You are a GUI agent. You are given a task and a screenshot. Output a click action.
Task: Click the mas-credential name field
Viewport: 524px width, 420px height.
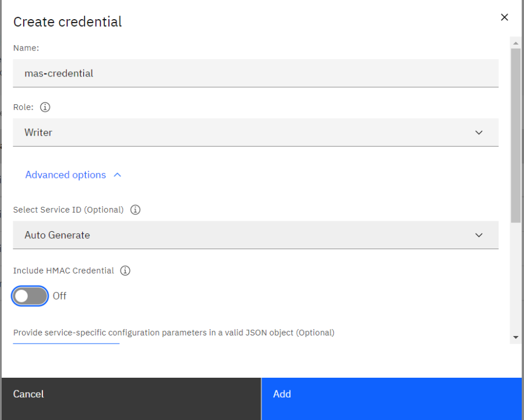tap(256, 73)
